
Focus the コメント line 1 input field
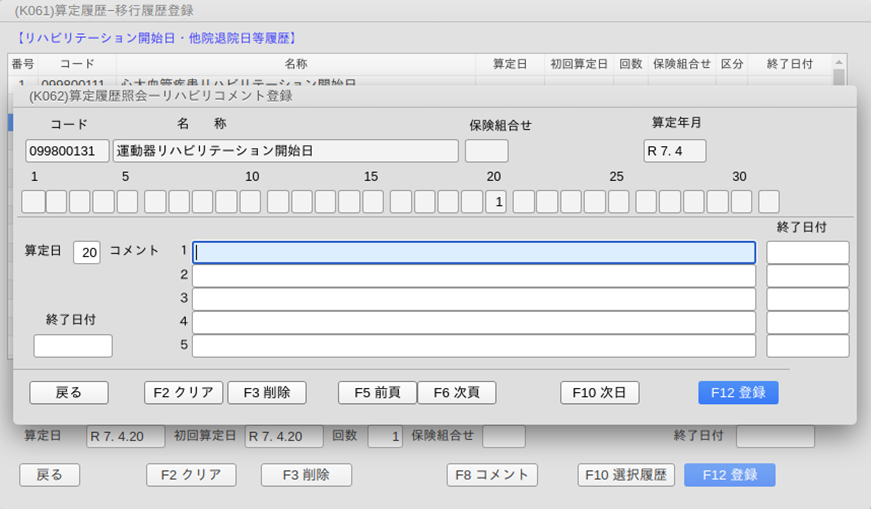point(473,252)
